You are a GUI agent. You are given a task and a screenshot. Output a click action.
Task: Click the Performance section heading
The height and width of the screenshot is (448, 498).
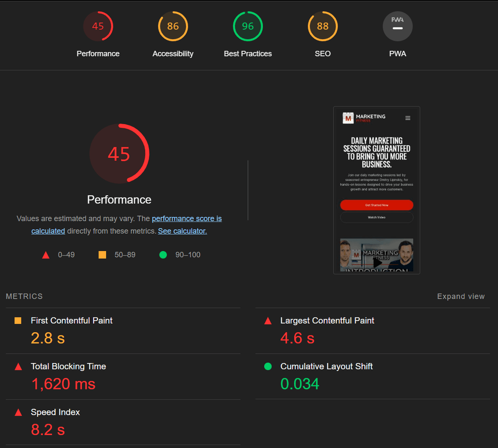(x=119, y=199)
